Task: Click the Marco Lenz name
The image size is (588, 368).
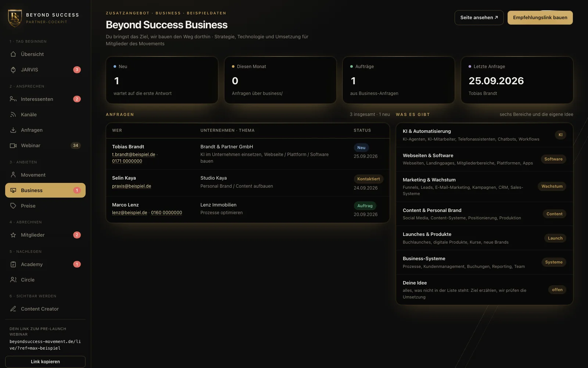Action: (125, 205)
